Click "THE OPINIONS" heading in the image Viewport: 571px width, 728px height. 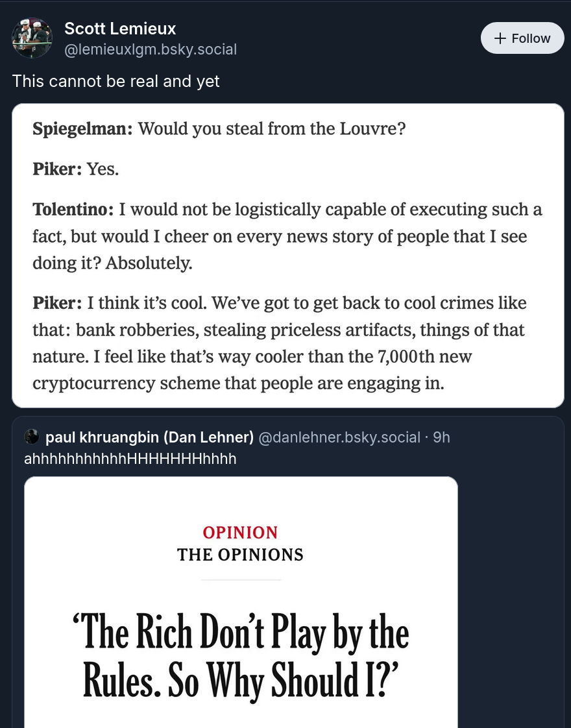pyautogui.click(x=240, y=555)
